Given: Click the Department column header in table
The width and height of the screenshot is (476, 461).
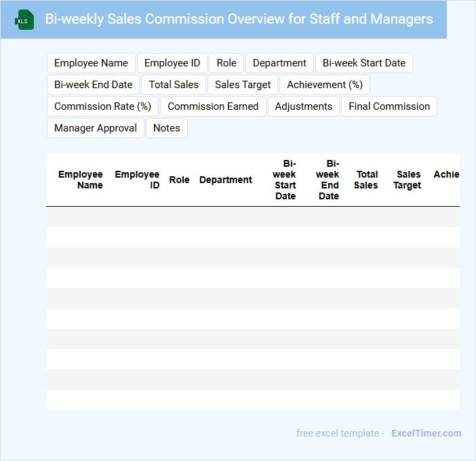Looking at the screenshot, I should tap(225, 180).
